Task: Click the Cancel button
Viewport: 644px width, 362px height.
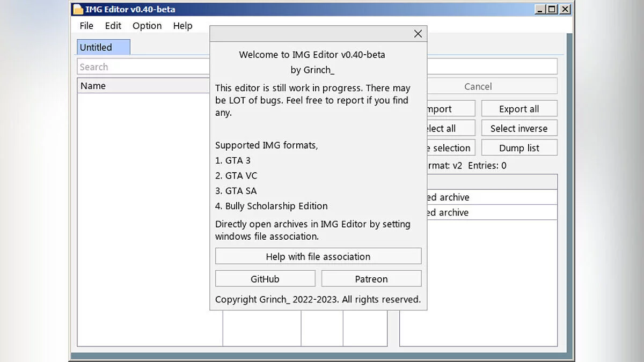Action: [492, 86]
